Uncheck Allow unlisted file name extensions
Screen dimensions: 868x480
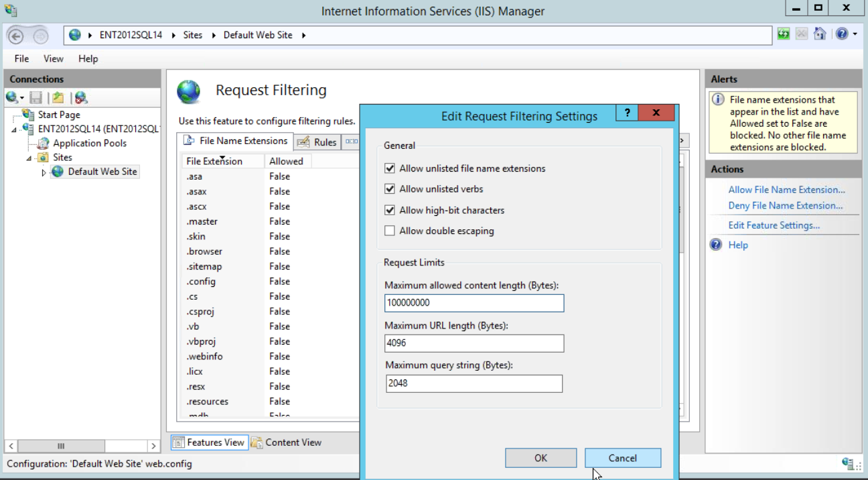point(390,168)
